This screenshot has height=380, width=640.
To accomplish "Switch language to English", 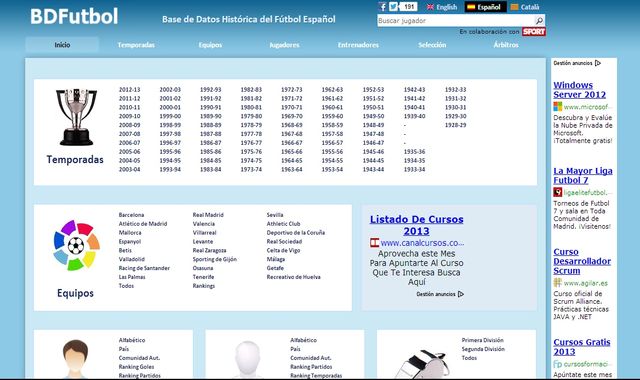I will (x=442, y=7).
